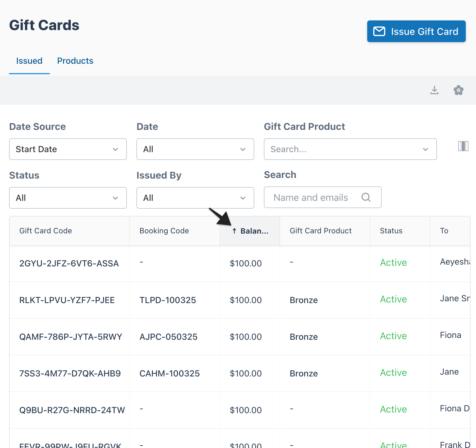476x448 pixels.
Task: Click Active status in Q9BU row
Action: point(393,409)
